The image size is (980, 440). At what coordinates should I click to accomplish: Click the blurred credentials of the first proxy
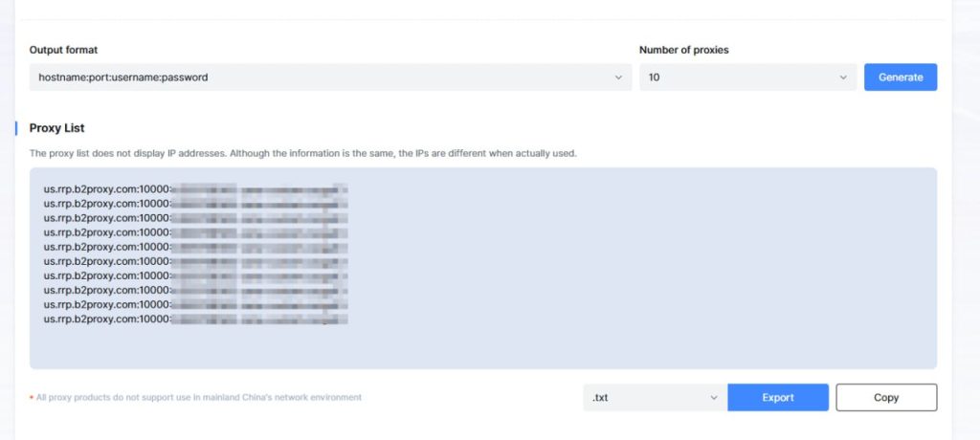(x=258, y=189)
